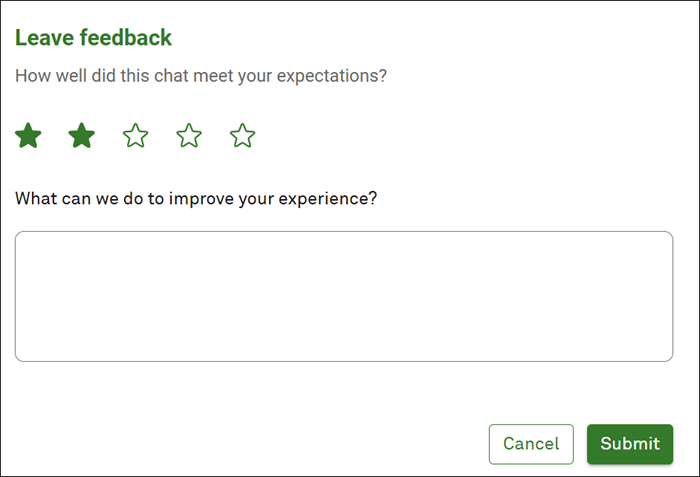Choose the fourth star rating

pos(189,136)
